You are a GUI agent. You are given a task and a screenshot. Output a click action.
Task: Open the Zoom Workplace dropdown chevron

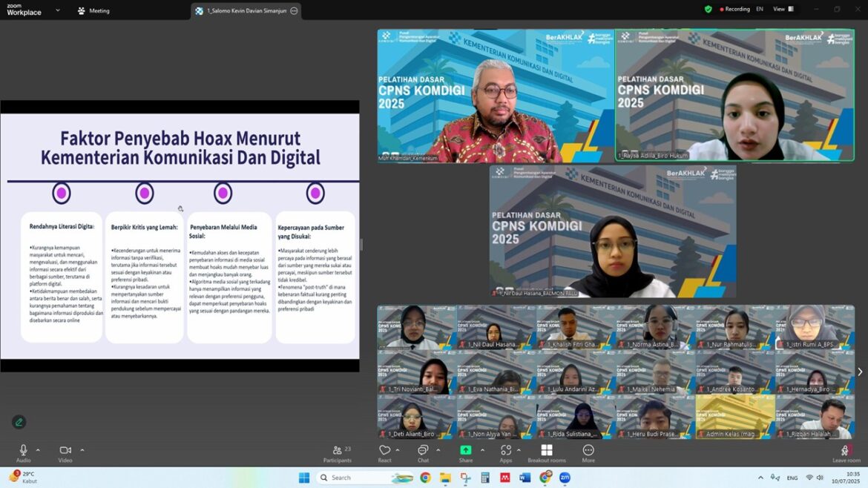pos(58,10)
